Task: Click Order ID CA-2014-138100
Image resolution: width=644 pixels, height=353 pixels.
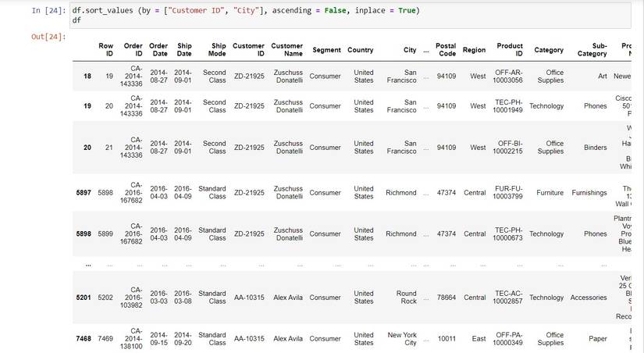Action: (131, 339)
